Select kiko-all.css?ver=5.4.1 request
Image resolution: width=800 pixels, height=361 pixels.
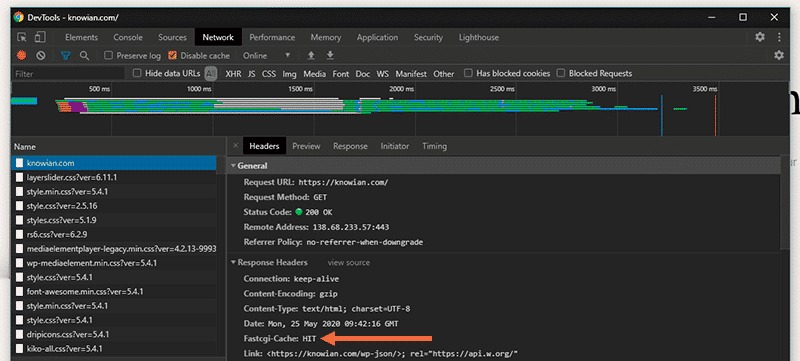point(114,349)
